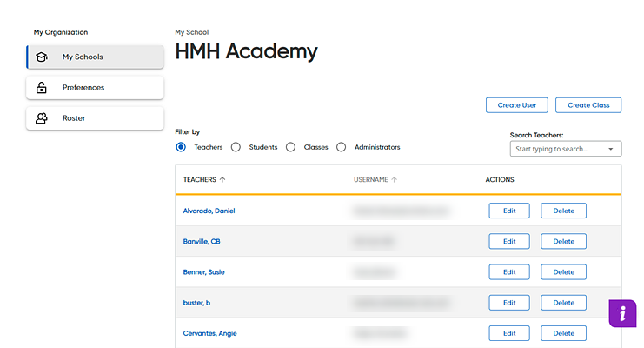
Task: Delete the Banville, CB row
Action: click(x=563, y=242)
